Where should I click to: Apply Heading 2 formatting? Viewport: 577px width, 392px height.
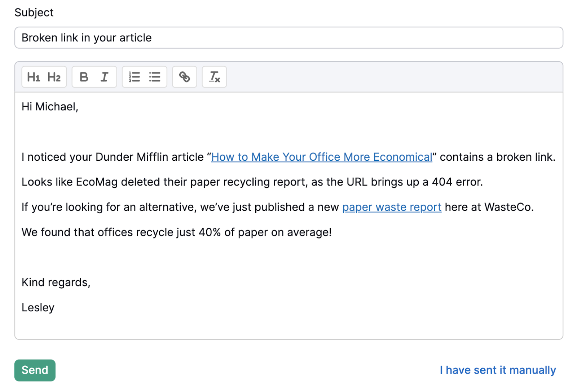tap(54, 76)
